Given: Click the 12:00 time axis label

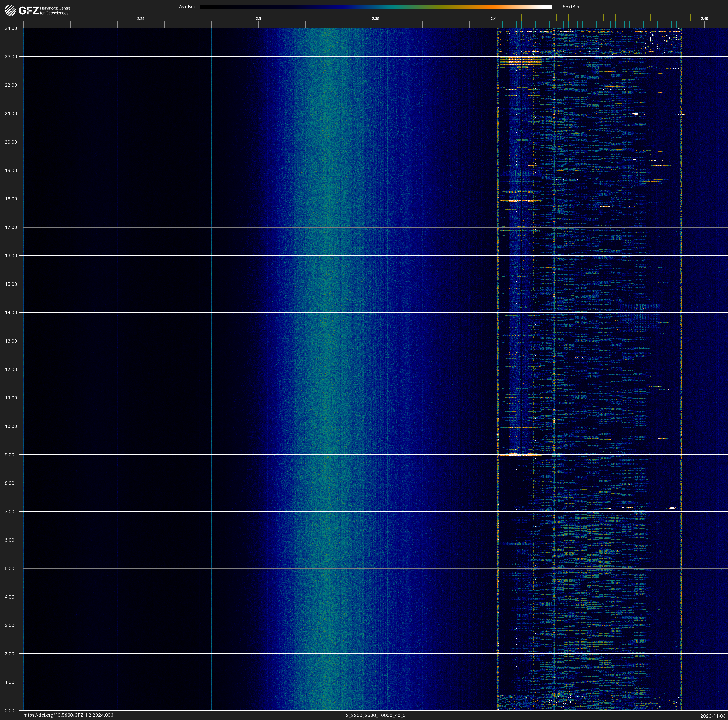Looking at the screenshot, I should pyautogui.click(x=11, y=369).
